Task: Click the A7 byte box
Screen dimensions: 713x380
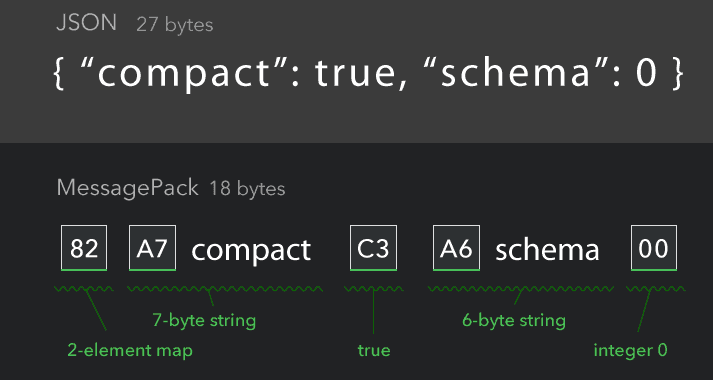Action: (152, 248)
